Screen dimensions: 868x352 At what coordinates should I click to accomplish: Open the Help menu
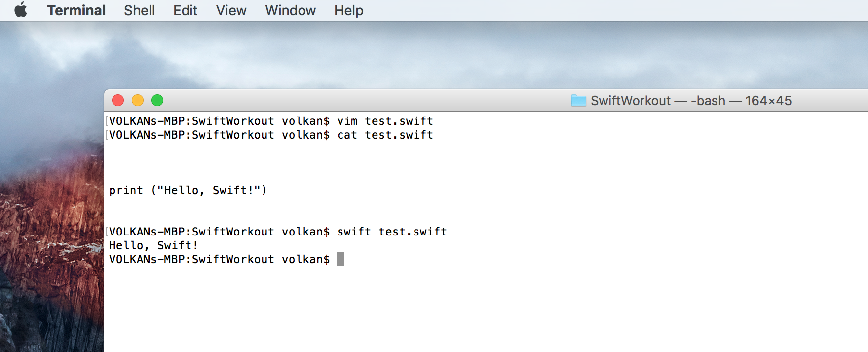pos(348,10)
